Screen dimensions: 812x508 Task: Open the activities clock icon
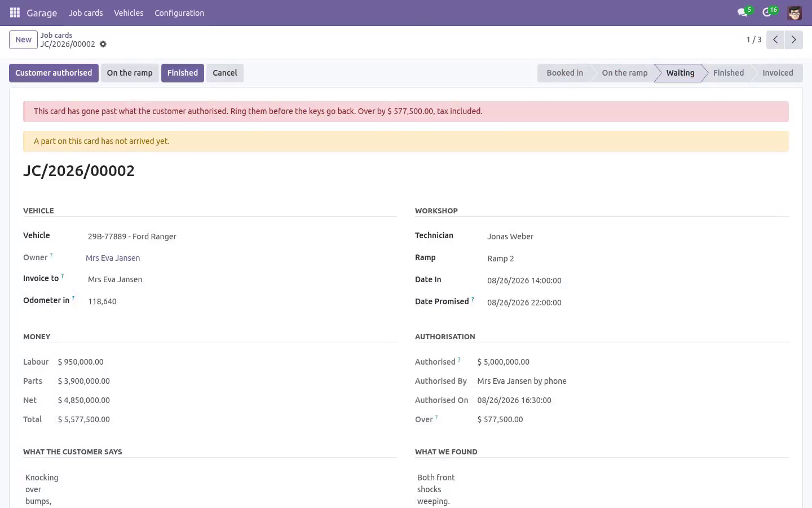point(767,12)
